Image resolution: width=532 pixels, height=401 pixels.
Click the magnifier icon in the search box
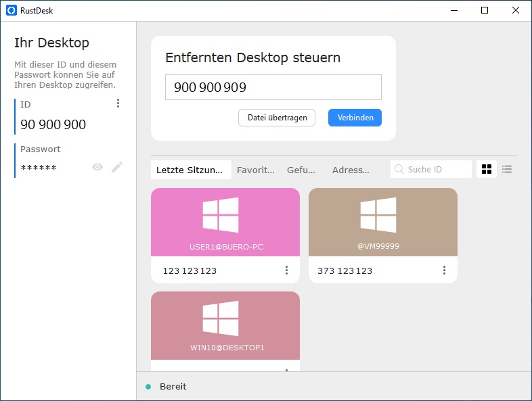pyautogui.click(x=399, y=169)
